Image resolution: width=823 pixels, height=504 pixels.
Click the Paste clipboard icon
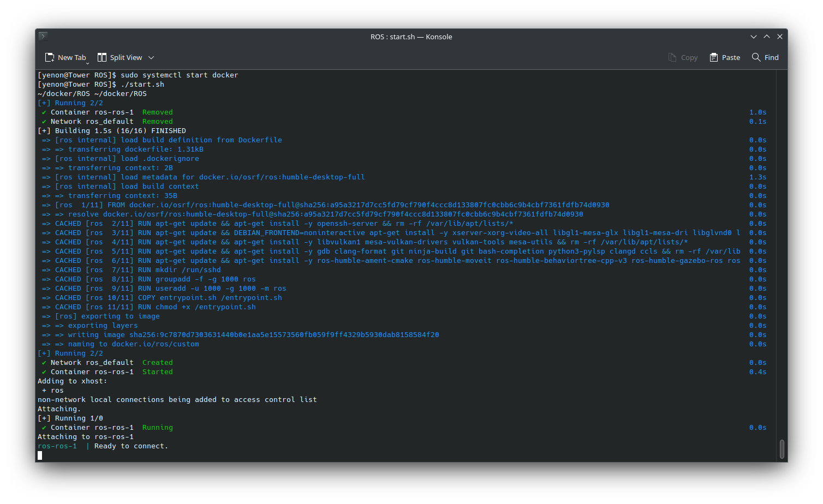point(713,57)
